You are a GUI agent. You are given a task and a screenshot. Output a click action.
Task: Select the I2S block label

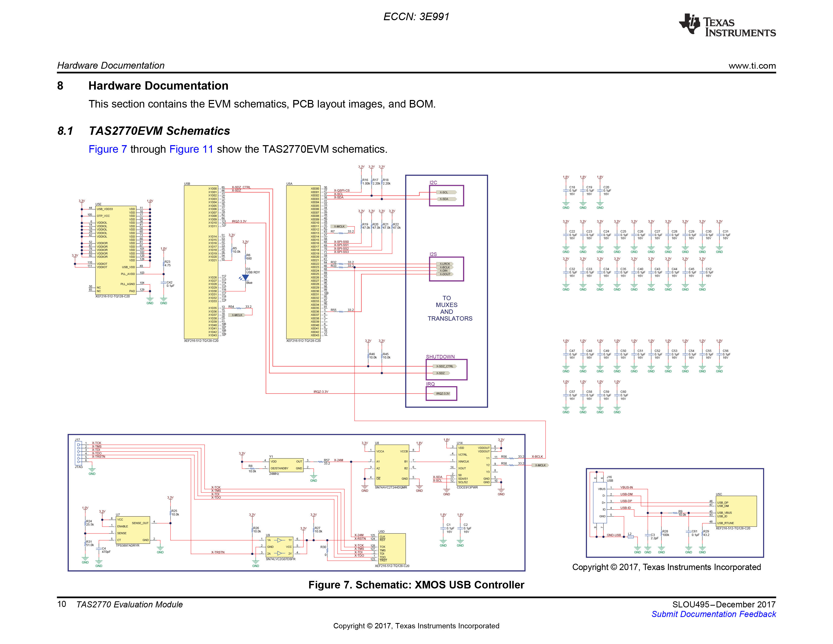click(x=433, y=254)
